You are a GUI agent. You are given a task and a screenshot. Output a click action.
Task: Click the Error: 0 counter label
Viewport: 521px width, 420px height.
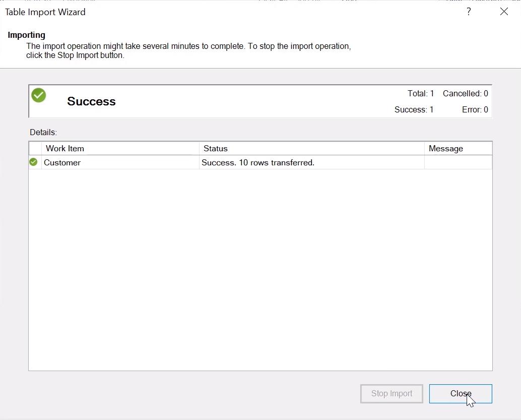474,109
